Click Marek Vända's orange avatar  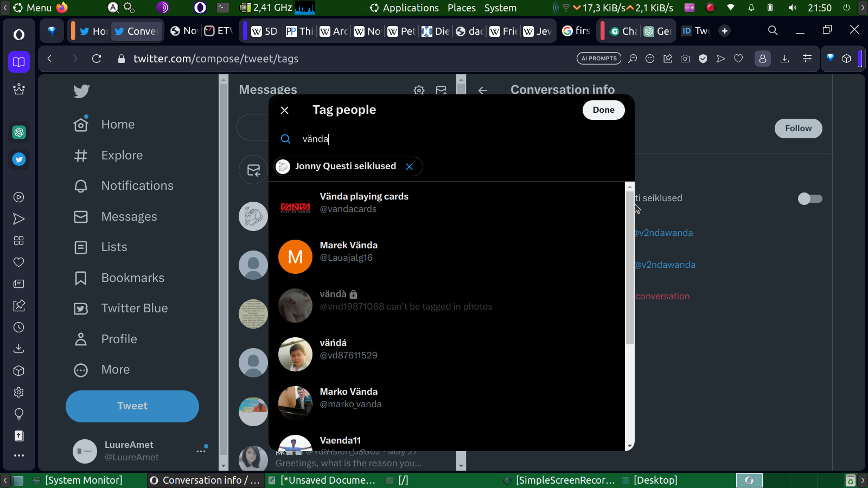coord(295,256)
